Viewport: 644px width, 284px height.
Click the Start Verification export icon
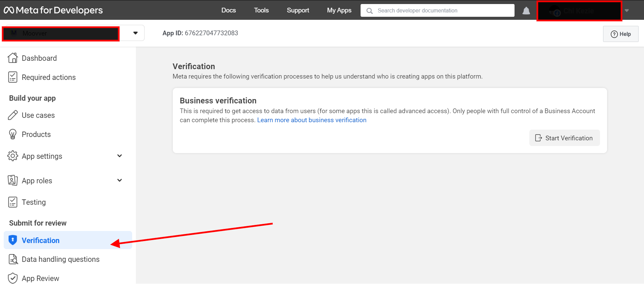pos(538,138)
